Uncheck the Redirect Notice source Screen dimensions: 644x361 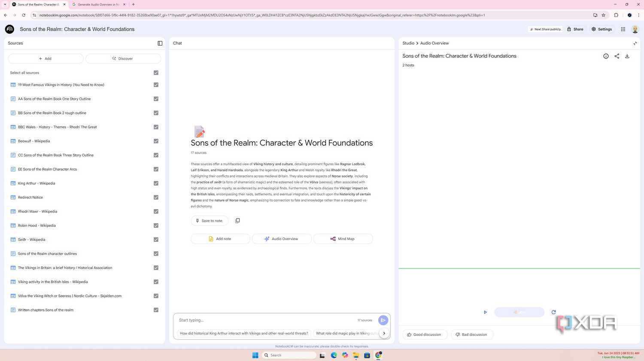156,198
